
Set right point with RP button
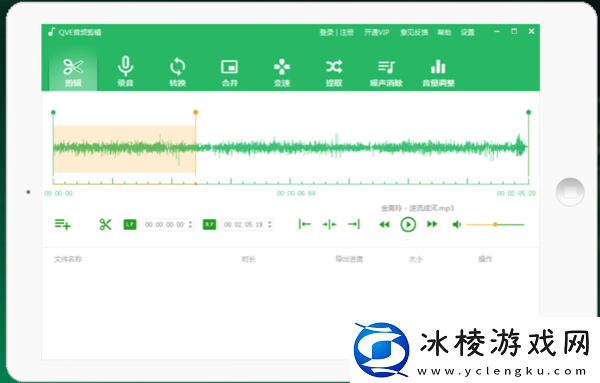pyautogui.click(x=209, y=224)
